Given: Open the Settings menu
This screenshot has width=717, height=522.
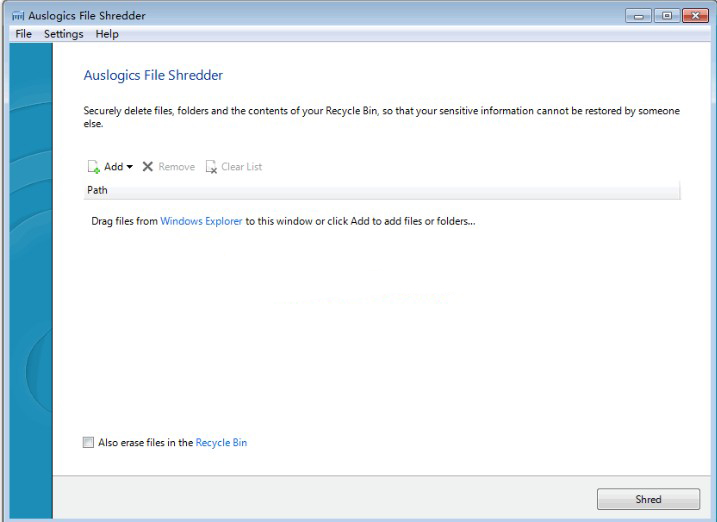Looking at the screenshot, I should click(x=64, y=34).
